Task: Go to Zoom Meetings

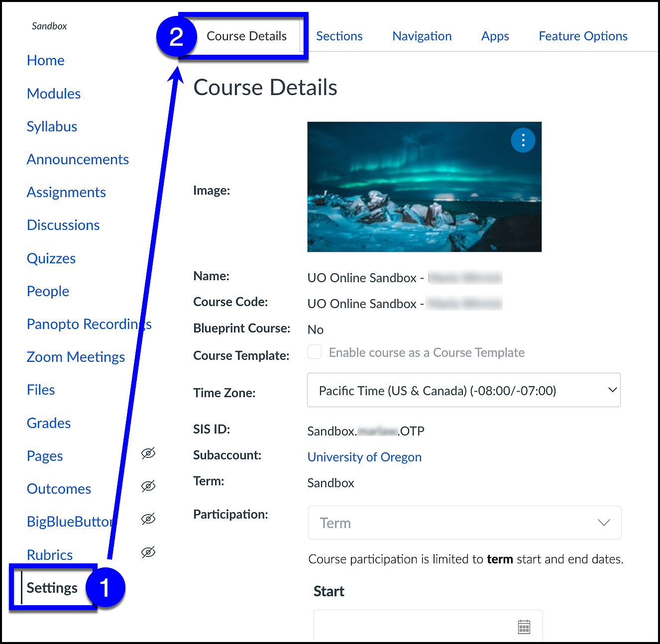Action: (x=76, y=357)
